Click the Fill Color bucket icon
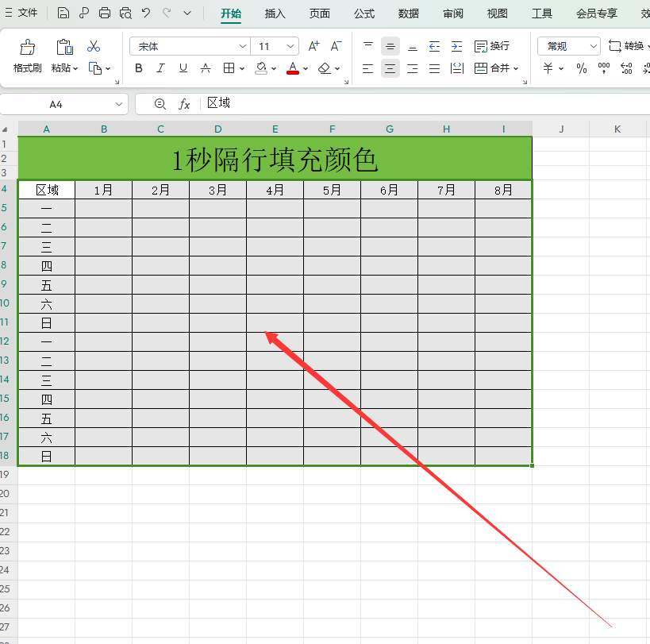Image resolution: width=650 pixels, height=644 pixels. 261,68
